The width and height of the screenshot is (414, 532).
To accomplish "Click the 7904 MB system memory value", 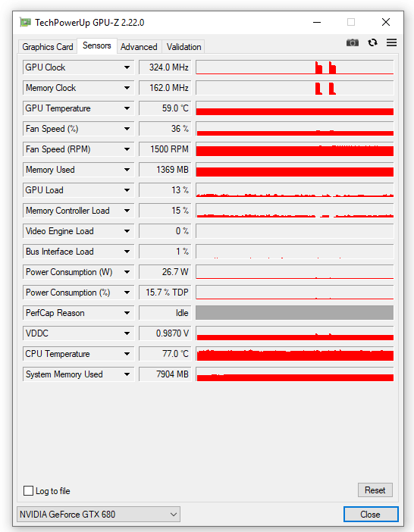I will pos(165,374).
